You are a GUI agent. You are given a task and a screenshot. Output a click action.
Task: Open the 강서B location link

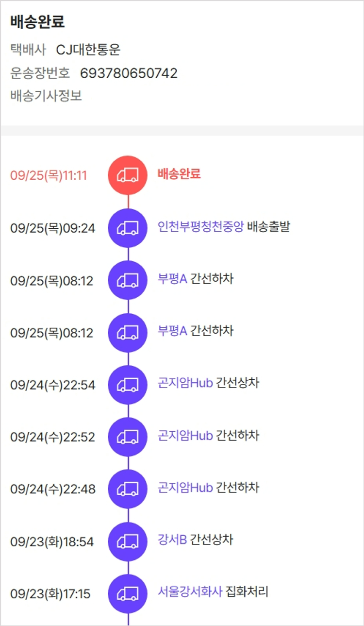172,540
